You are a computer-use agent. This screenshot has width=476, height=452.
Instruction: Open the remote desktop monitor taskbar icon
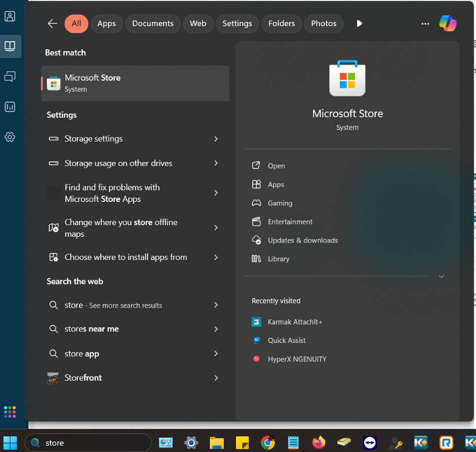[x=166, y=443]
